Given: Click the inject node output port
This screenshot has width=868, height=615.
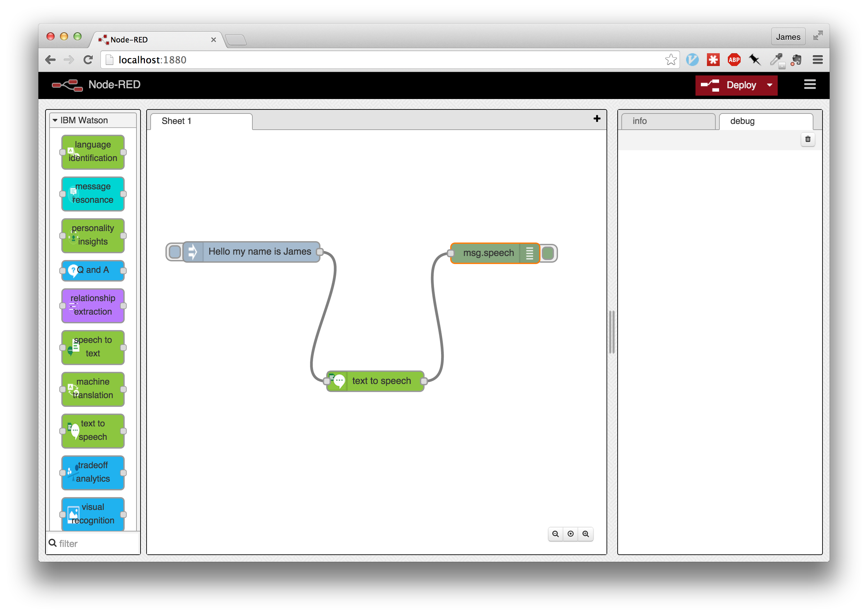Looking at the screenshot, I should (320, 252).
